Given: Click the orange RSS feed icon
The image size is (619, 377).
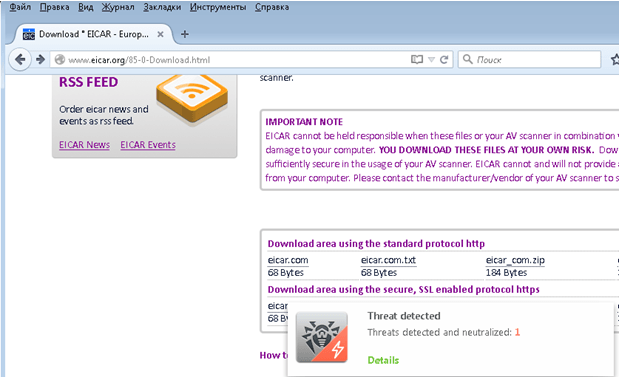Looking at the screenshot, I should tap(192, 98).
